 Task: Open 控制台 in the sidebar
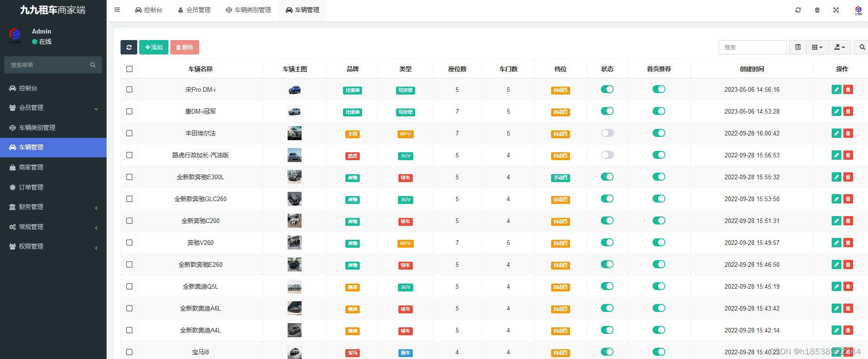pos(53,88)
